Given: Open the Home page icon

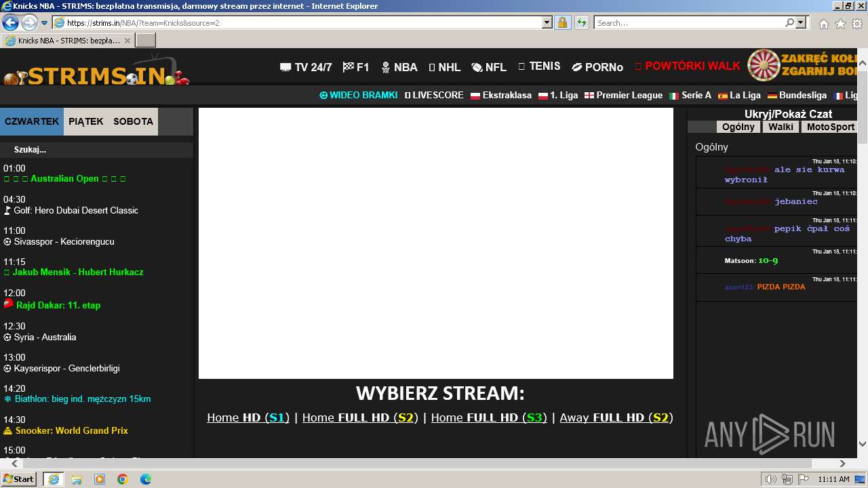Looking at the screenshot, I should 823,24.
